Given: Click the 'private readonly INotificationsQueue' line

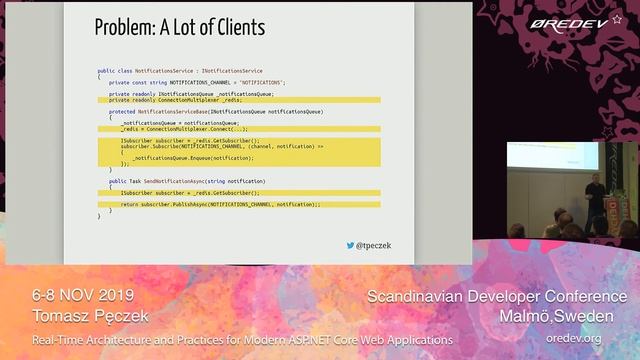Looking at the screenshot, I should click(191, 94).
